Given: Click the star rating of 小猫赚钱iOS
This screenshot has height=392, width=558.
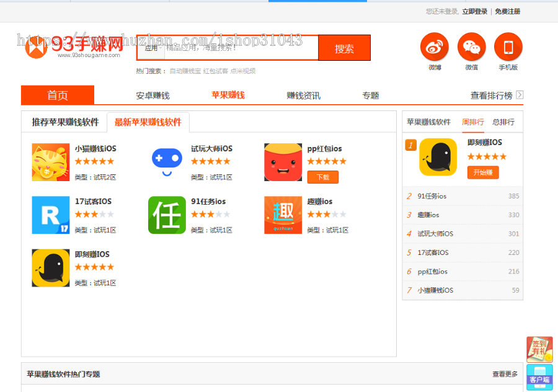Looking at the screenshot, I should [94, 161].
